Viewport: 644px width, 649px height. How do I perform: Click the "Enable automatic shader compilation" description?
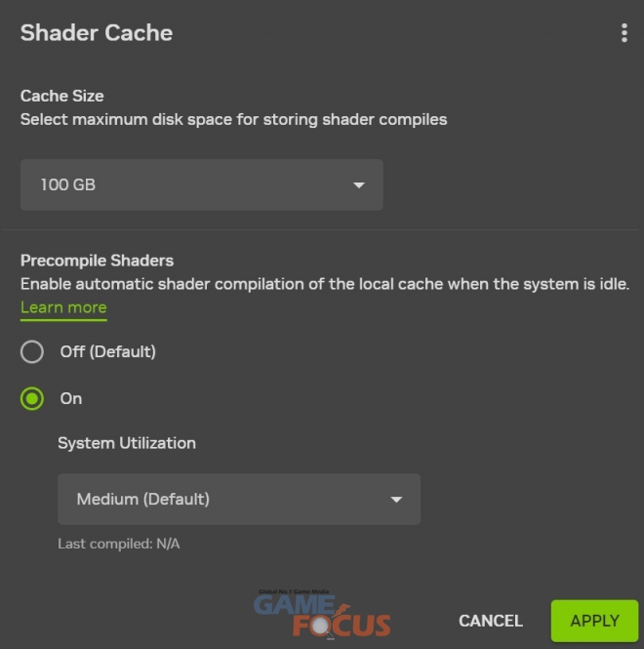point(325,284)
